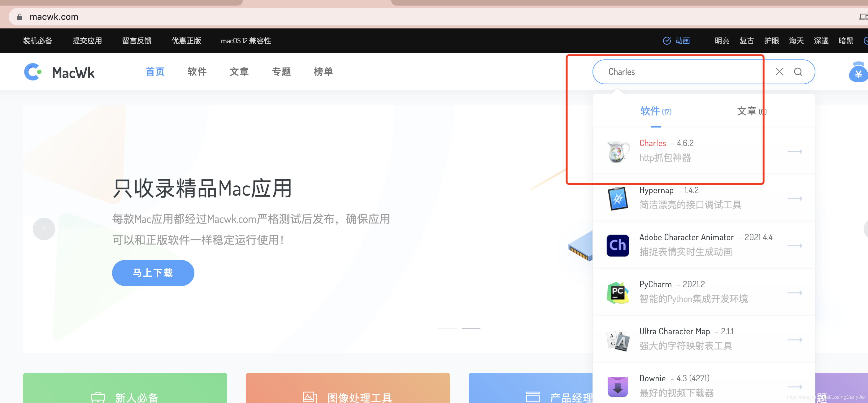Switch to the 软件 (17) results tab
The height and width of the screenshot is (403, 868).
656,111
